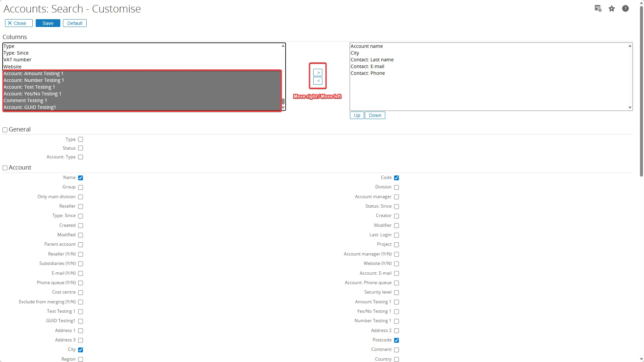Click the help question mark icon
The height and width of the screenshot is (362, 644).
coord(625,9)
